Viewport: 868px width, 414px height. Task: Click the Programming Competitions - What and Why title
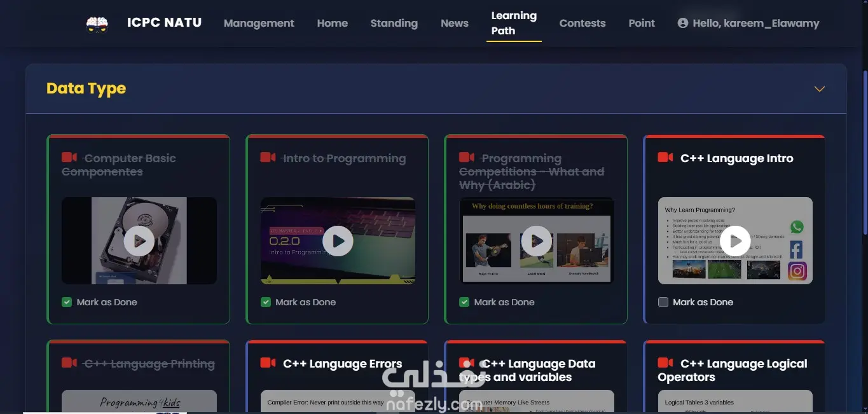coord(532,171)
